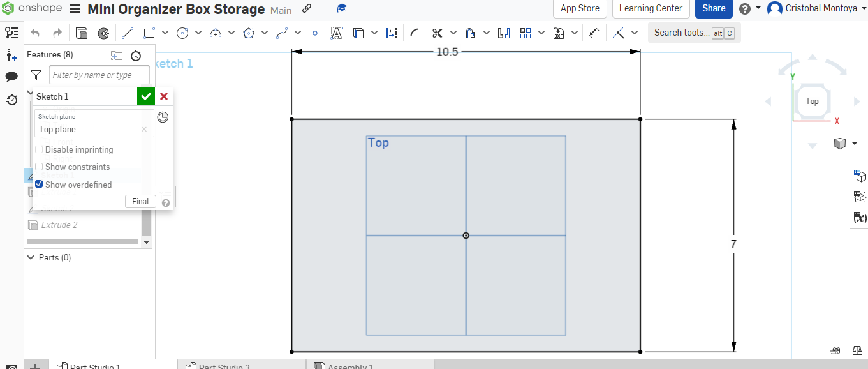Open the Learning Center
This screenshot has height=369, width=868.
[651, 8]
